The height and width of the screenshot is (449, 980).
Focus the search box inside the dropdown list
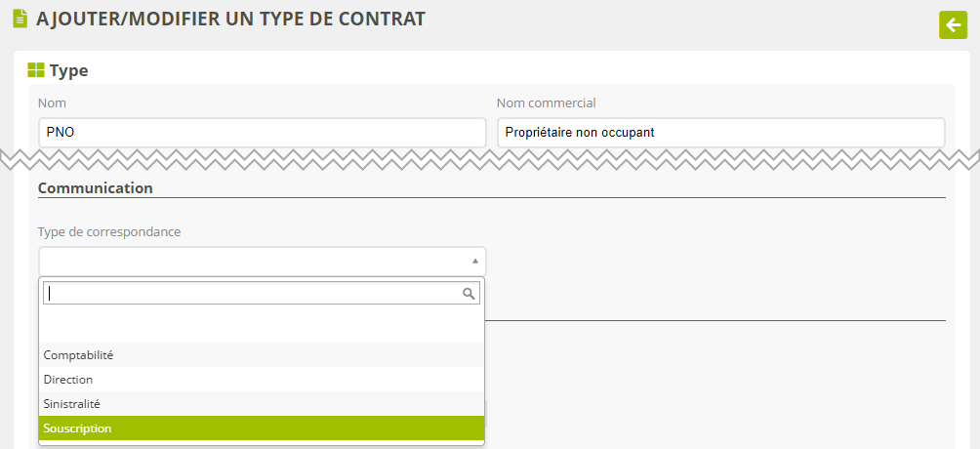click(254, 293)
